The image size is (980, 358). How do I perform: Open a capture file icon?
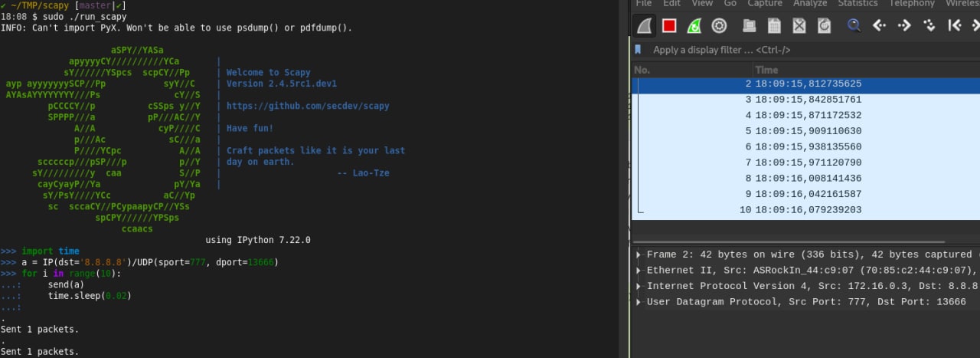[750, 25]
